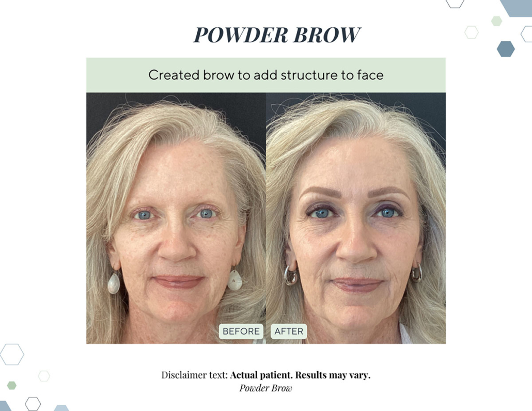Click the small green hexagon at bottom left

pyautogui.click(x=11, y=385)
